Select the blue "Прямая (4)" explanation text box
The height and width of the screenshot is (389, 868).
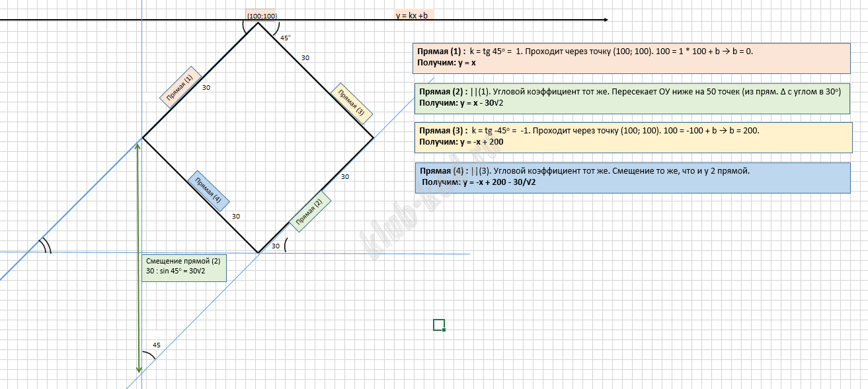pyautogui.click(x=632, y=177)
